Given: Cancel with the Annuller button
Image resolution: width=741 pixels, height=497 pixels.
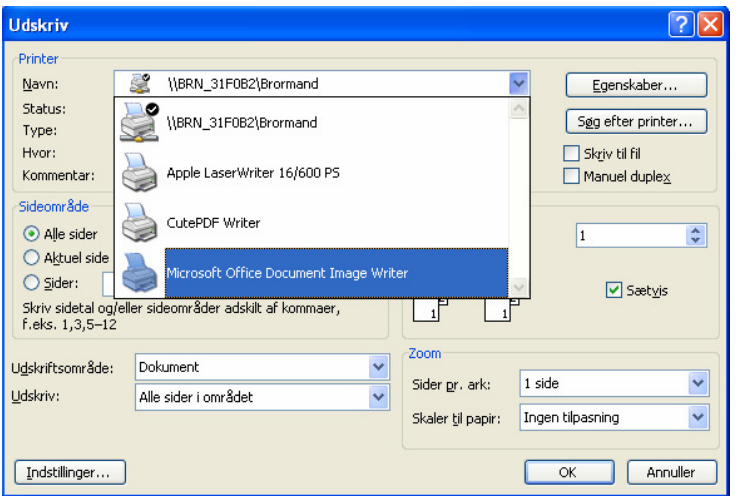Looking at the screenshot, I should 672,472.
